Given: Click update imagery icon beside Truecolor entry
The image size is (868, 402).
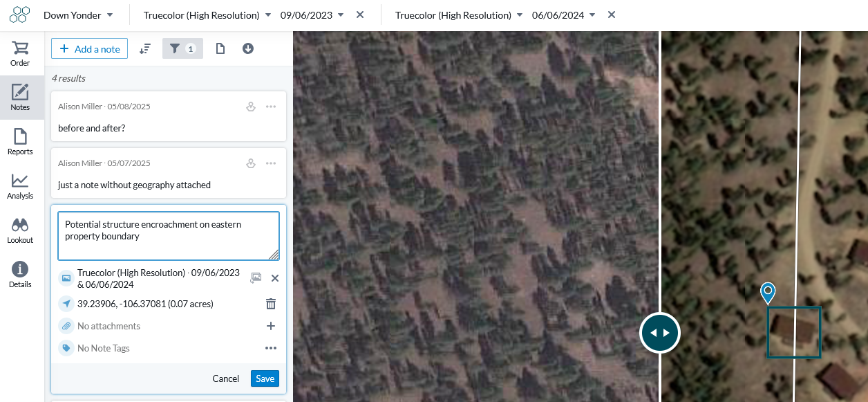Looking at the screenshot, I should pos(256,278).
